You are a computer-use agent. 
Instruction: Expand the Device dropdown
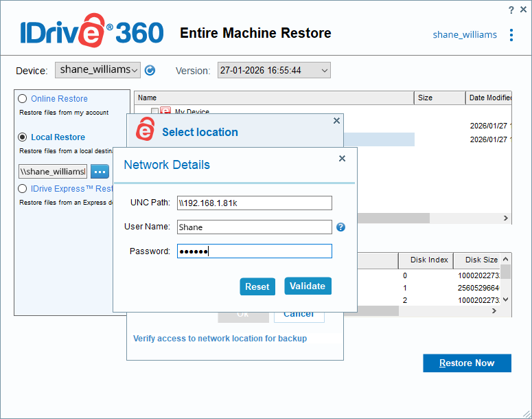pos(97,70)
